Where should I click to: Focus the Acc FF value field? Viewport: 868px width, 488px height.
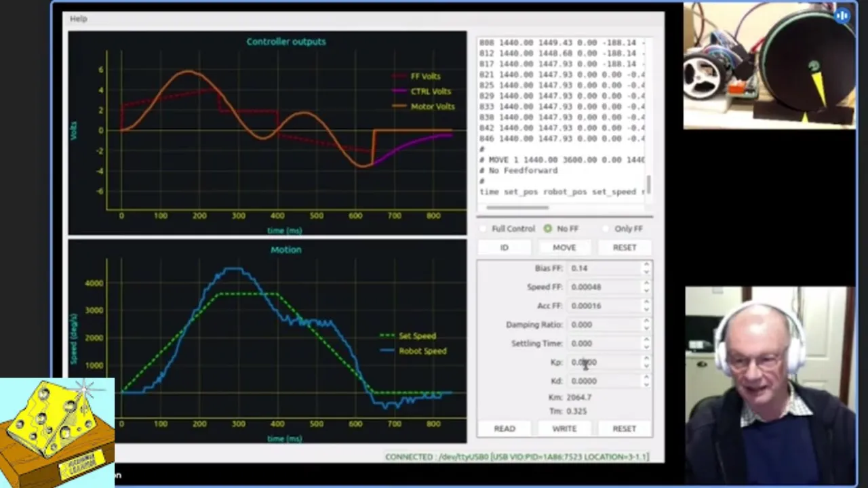(604, 306)
